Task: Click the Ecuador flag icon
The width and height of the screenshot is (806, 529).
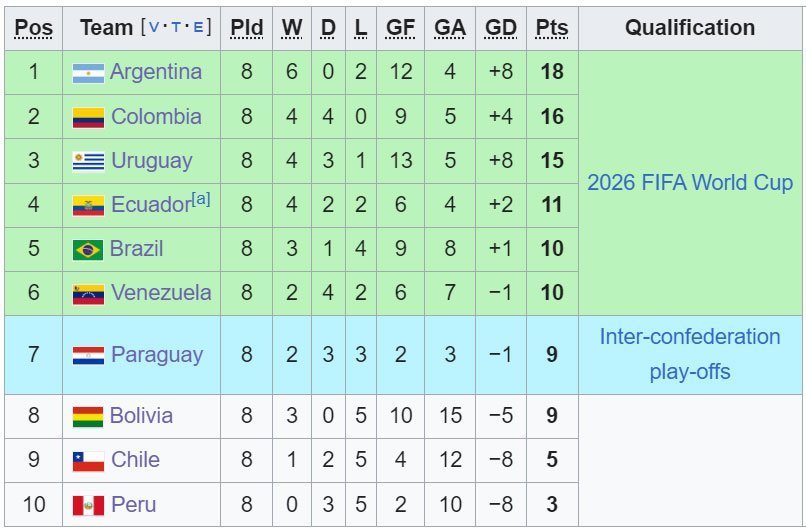Action: pos(88,206)
